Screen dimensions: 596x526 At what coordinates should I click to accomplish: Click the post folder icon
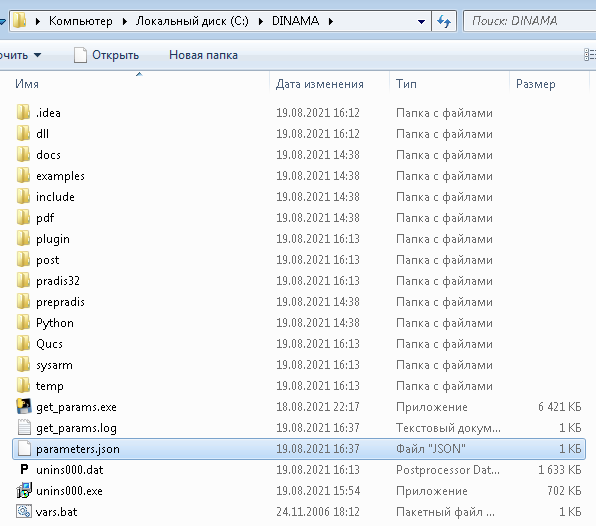coord(23,259)
